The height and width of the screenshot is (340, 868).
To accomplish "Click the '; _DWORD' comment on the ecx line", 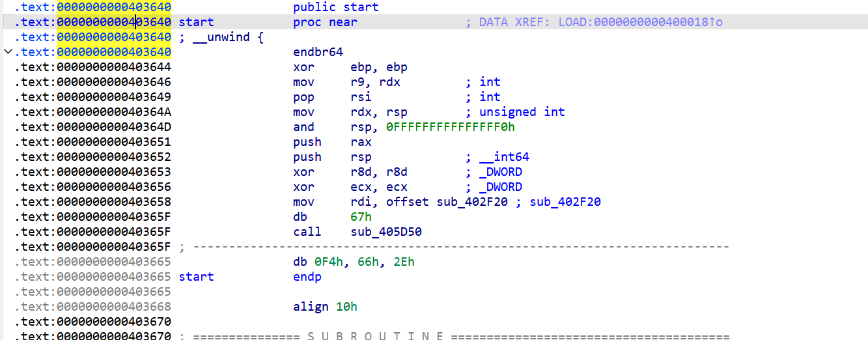I will [x=494, y=187].
